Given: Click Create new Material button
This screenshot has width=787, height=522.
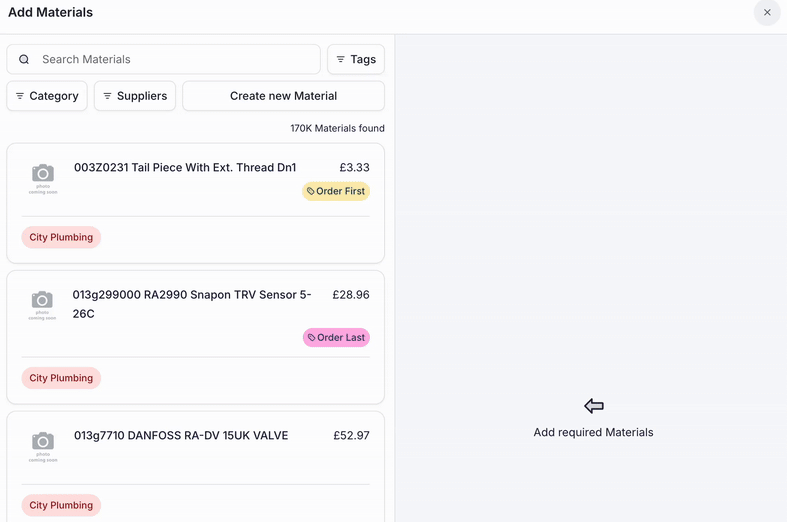Looking at the screenshot, I should click(283, 96).
